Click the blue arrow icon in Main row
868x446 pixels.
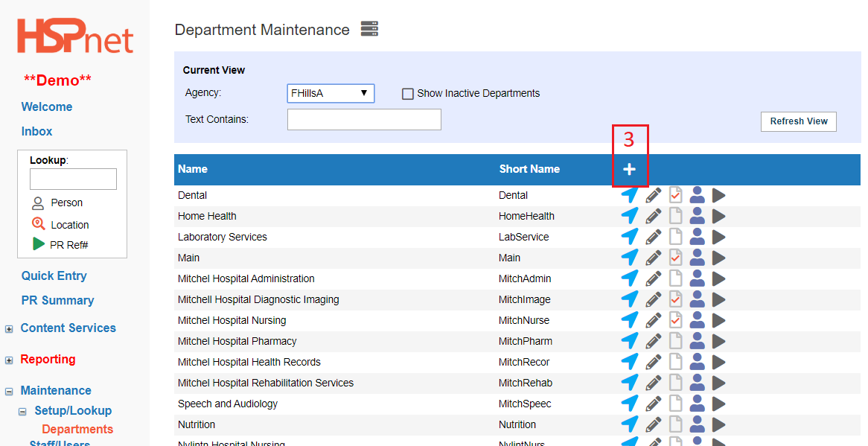tap(629, 258)
